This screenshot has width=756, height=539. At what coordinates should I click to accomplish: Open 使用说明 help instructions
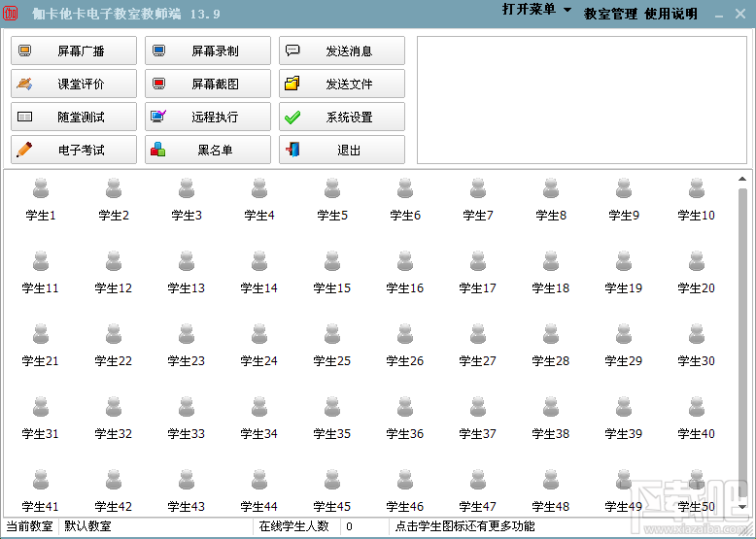click(x=670, y=14)
